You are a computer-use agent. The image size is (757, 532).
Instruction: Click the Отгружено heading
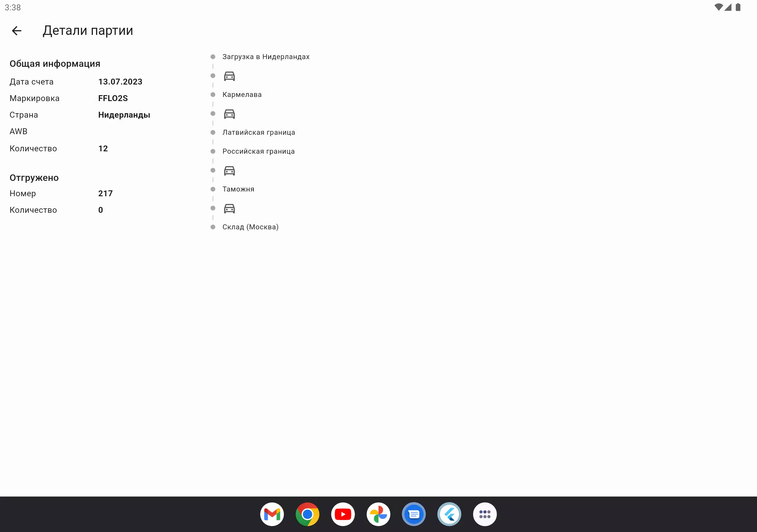34,178
